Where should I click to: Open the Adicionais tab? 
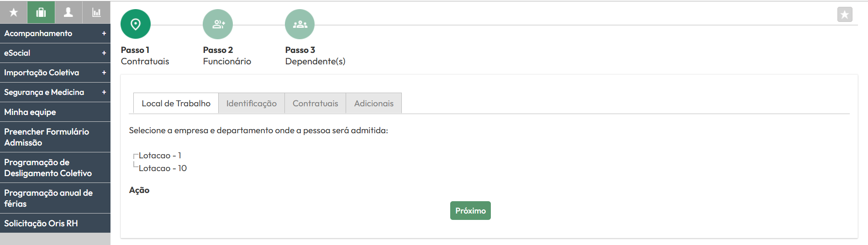374,103
